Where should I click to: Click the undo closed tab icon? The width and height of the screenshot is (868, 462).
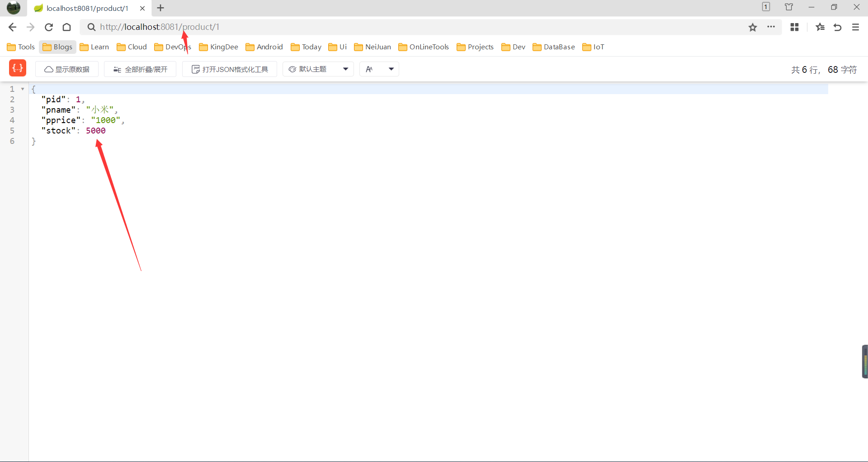(838, 27)
